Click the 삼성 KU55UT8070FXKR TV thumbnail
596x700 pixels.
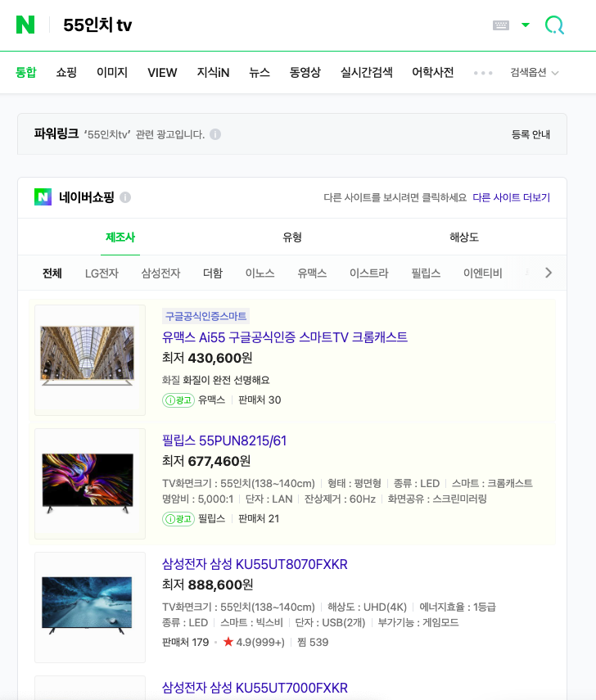click(90, 607)
